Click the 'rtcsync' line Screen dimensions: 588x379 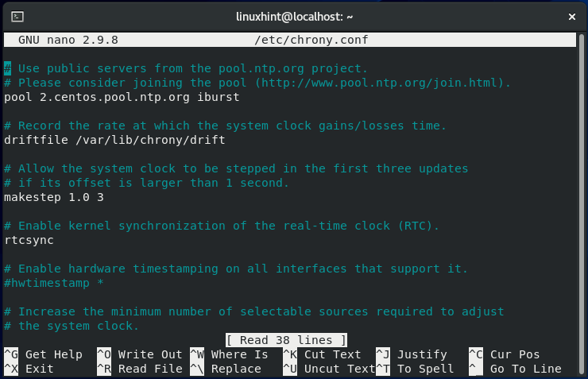[29, 240]
